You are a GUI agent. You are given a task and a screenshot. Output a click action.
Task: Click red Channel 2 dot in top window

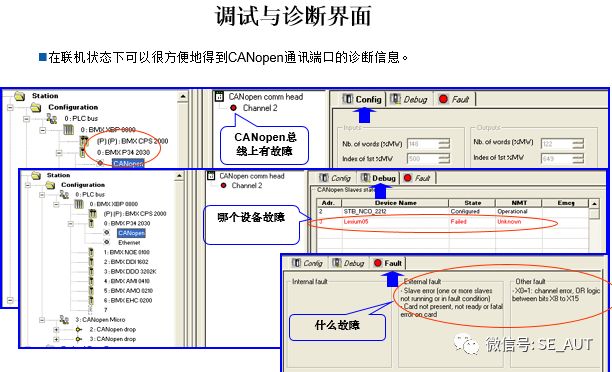pos(233,108)
